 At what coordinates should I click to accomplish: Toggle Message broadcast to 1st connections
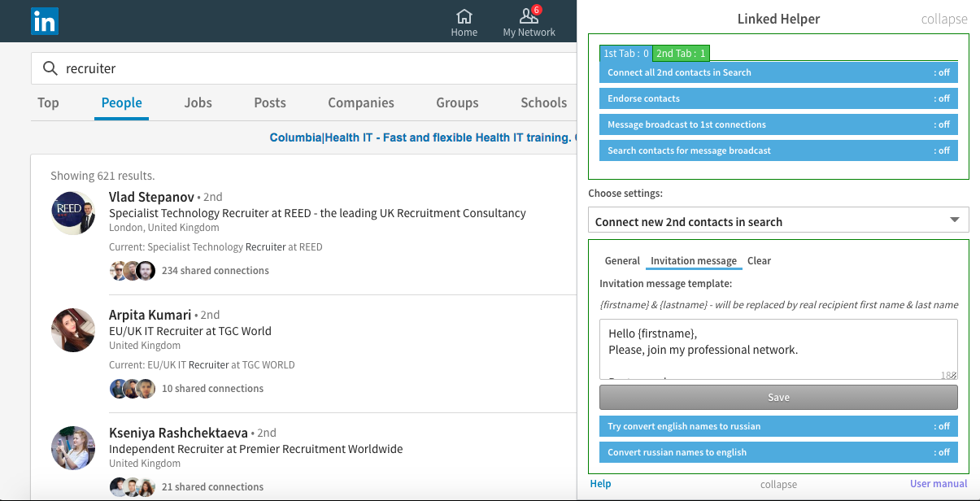tap(778, 124)
